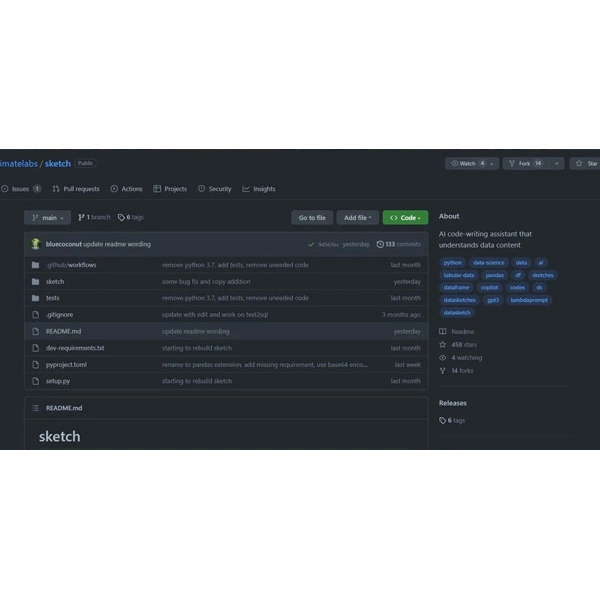This screenshot has height=600, width=600.
Task: Click the book icon beside Readme
Action: pyautogui.click(x=443, y=331)
